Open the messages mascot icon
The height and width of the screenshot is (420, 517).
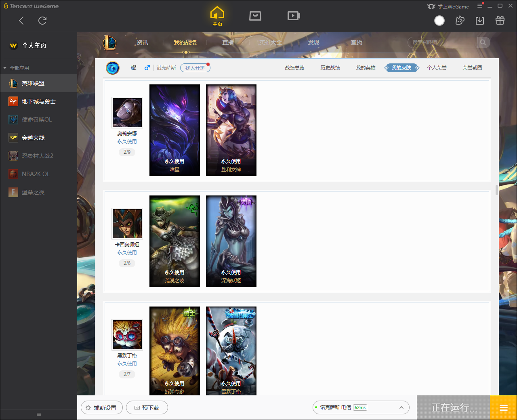point(460,20)
